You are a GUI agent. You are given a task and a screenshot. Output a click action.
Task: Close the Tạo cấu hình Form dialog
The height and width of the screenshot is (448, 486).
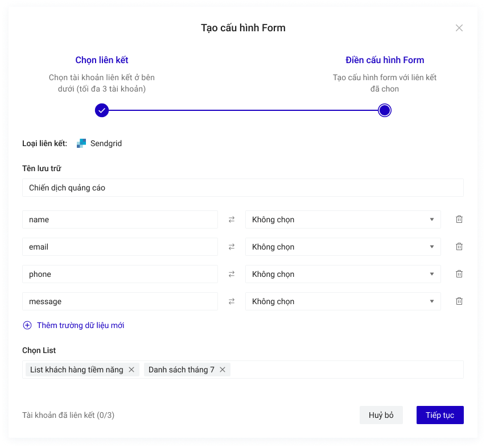click(459, 28)
